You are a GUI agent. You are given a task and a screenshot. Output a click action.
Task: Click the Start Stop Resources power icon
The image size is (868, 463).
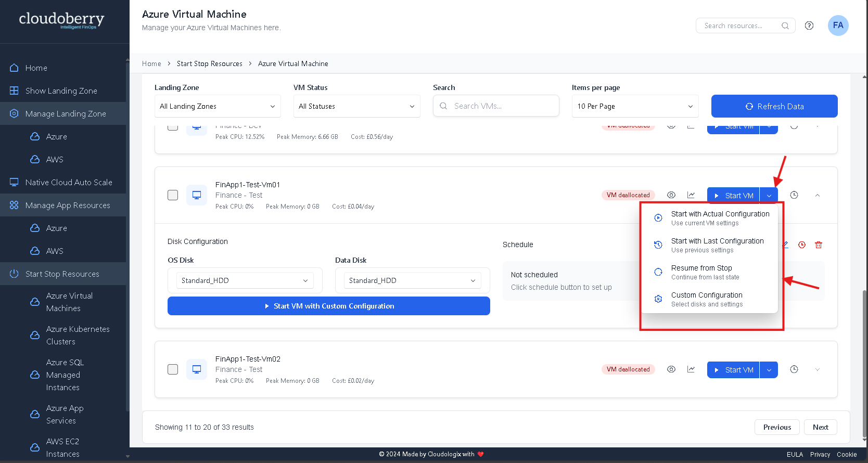pos(14,274)
